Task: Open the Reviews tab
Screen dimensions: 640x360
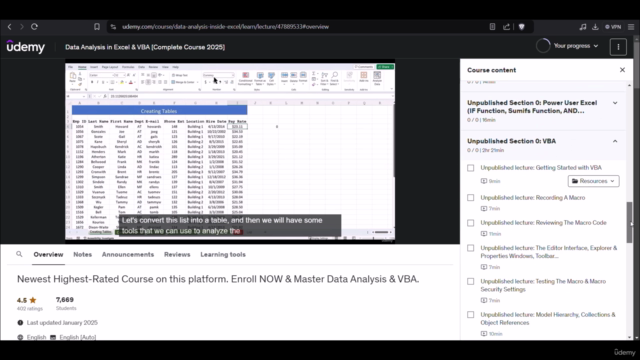Action: tap(177, 254)
